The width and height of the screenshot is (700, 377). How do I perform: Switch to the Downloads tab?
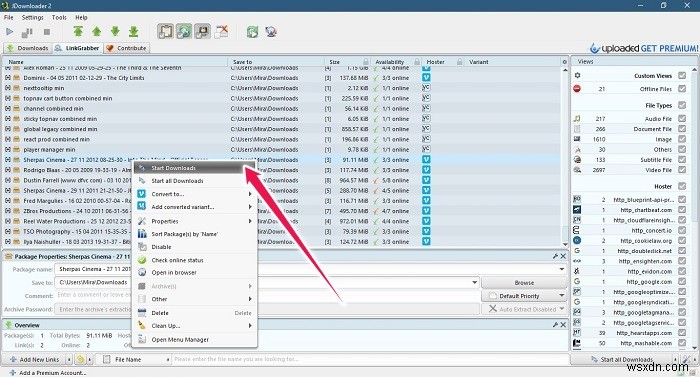click(x=28, y=48)
